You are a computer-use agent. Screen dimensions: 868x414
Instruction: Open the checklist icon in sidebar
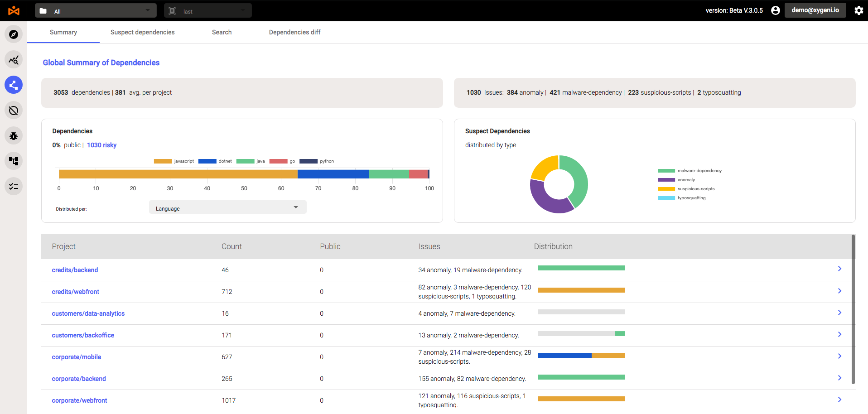click(14, 187)
